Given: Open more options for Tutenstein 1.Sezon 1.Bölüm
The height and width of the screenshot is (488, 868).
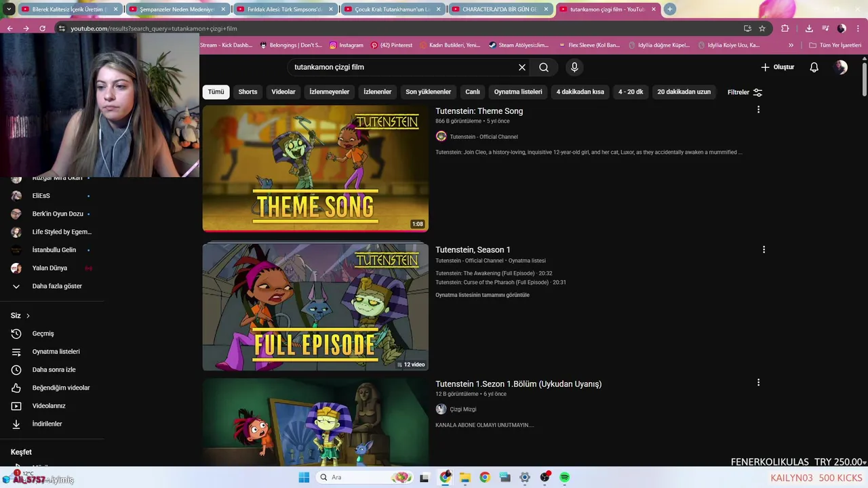Looking at the screenshot, I should [758, 382].
